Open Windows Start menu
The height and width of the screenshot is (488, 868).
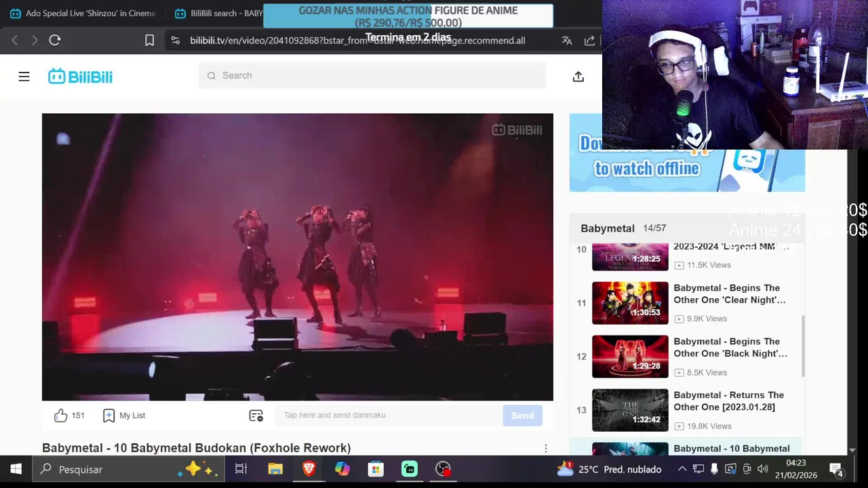tap(16, 469)
